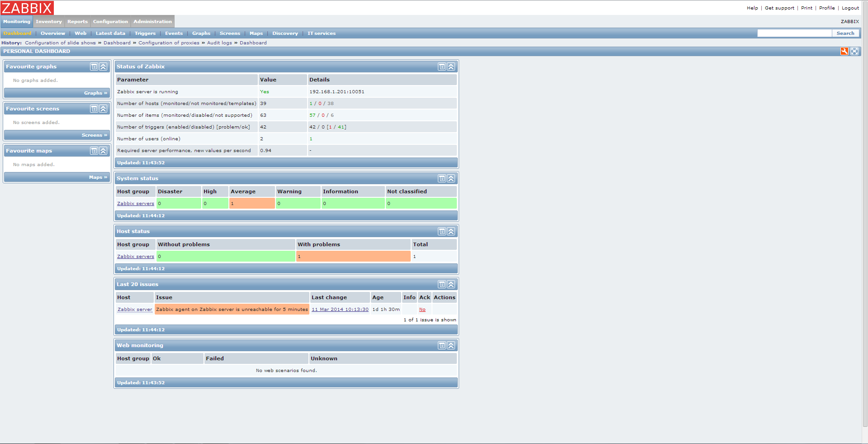Open the menu icon for Favourite graphs
Viewport: 868px width, 444px height.
(x=94, y=67)
